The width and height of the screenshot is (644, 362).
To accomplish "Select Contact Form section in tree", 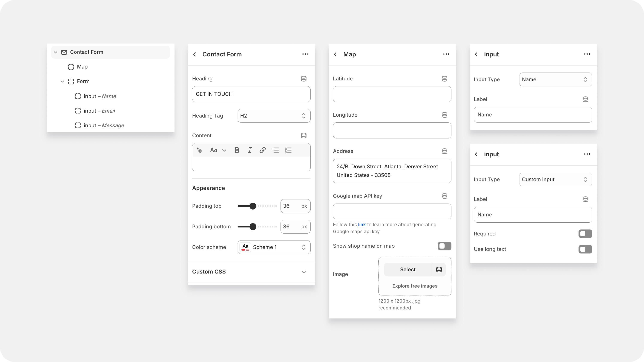I will coord(110,52).
